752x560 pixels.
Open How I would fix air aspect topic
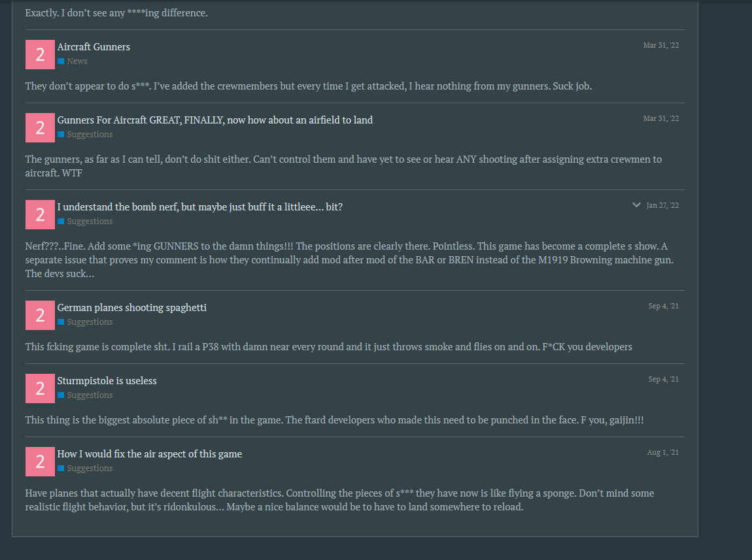(149, 454)
